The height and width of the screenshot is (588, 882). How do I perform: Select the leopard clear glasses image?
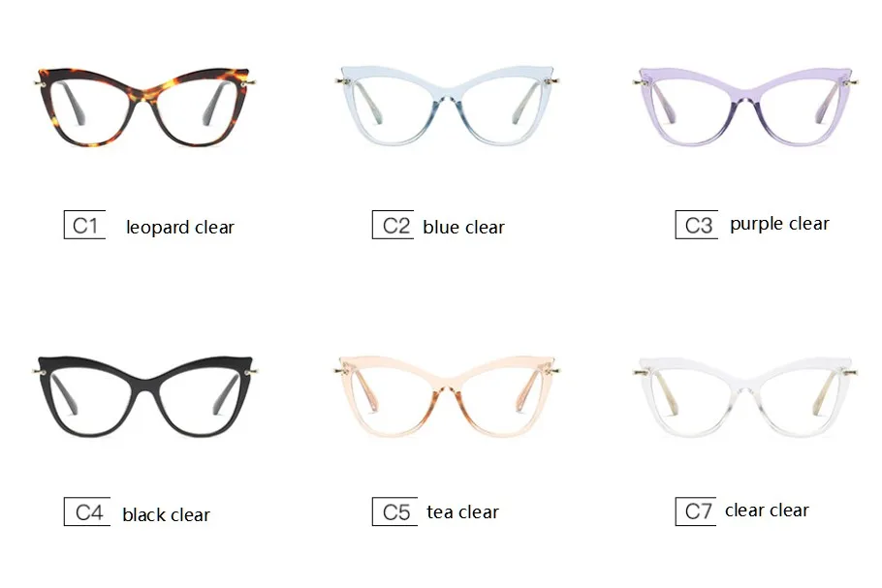pos(145,107)
